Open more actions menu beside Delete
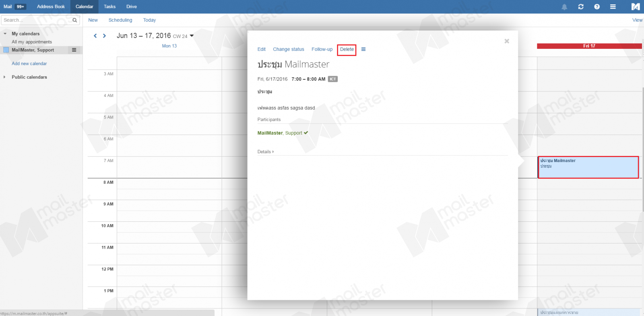Screen dimensions: 644x316 tap(363, 49)
